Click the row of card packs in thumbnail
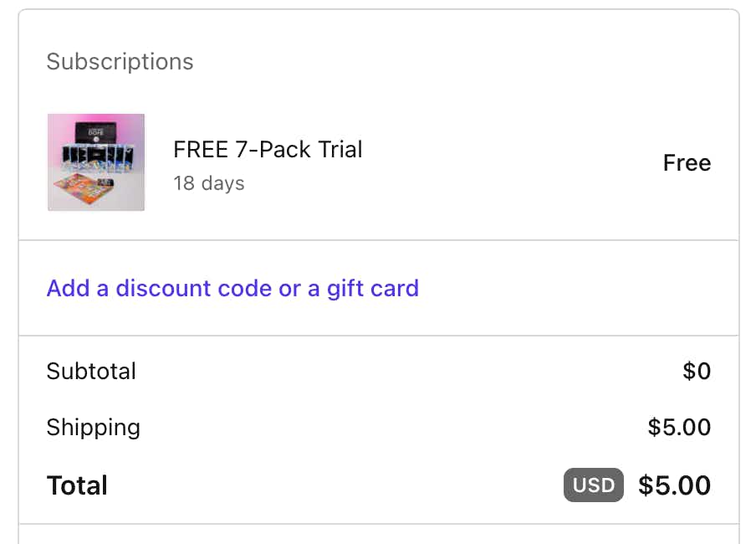The height and width of the screenshot is (544, 756). (x=96, y=157)
